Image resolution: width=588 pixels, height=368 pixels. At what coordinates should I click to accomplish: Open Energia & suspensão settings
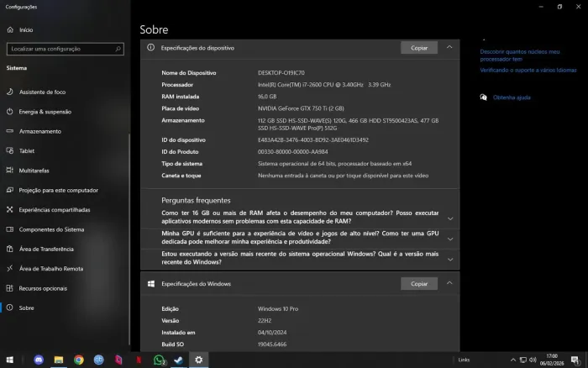45,112
